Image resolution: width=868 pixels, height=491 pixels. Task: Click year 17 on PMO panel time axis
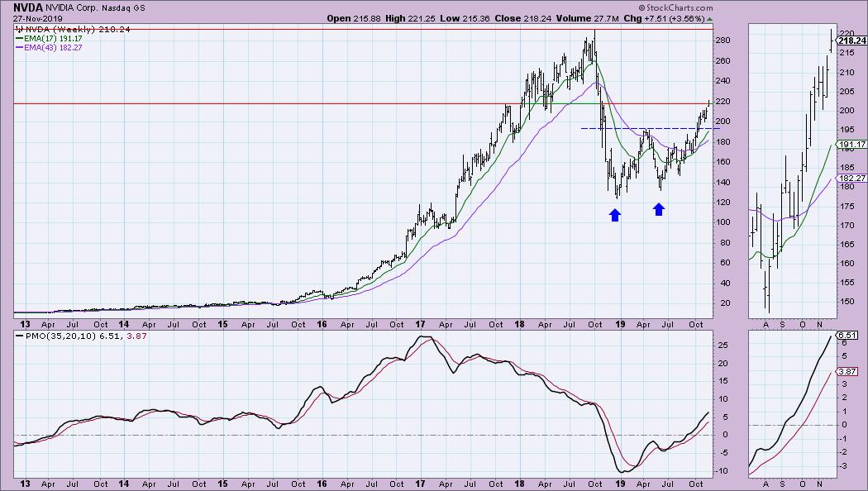click(420, 484)
